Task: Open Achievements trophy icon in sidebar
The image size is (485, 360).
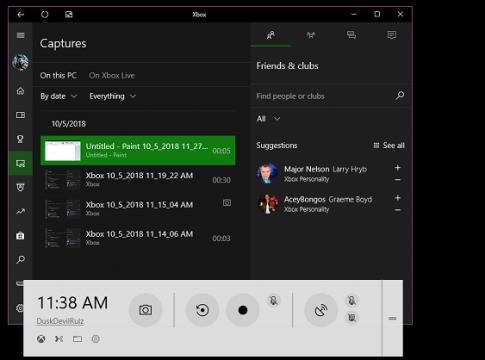Action: coord(21,139)
